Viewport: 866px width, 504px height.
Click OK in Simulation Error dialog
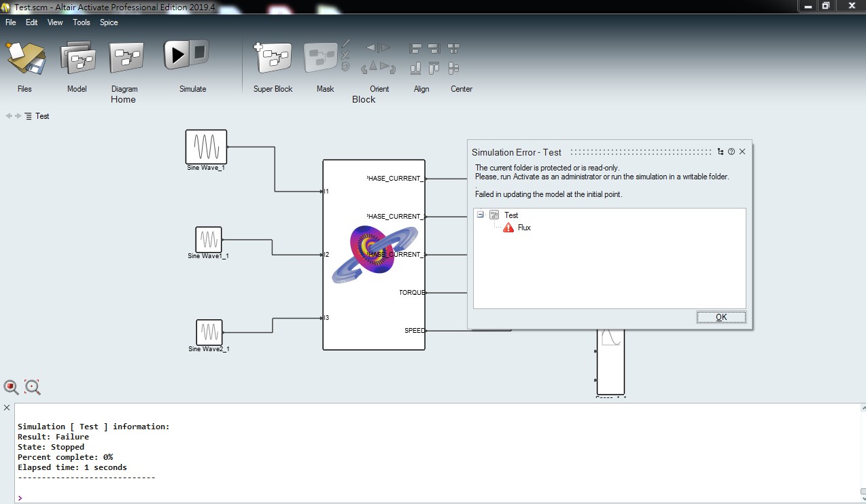click(721, 317)
